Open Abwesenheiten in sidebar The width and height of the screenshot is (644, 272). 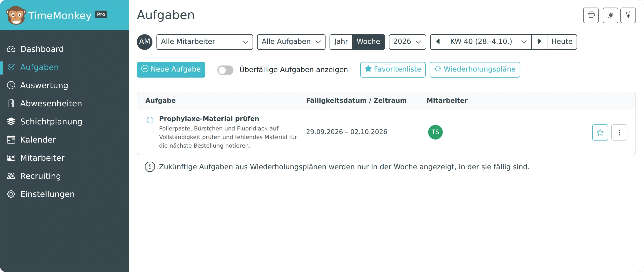(64, 104)
